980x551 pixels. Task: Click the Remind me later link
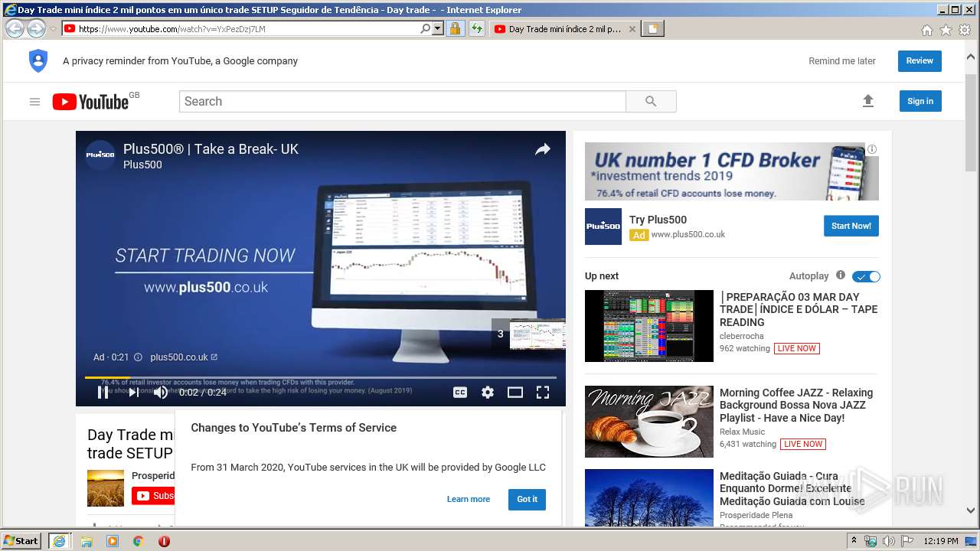click(842, 61)
